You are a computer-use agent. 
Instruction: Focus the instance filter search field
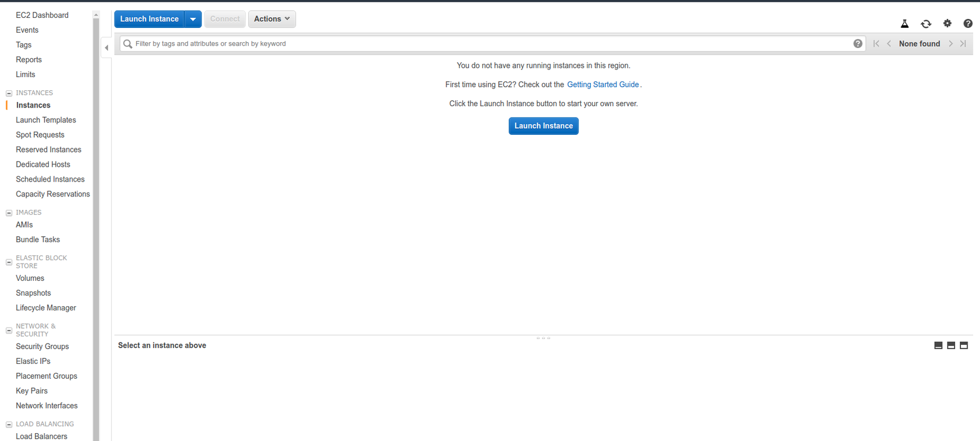click(492, 43)
